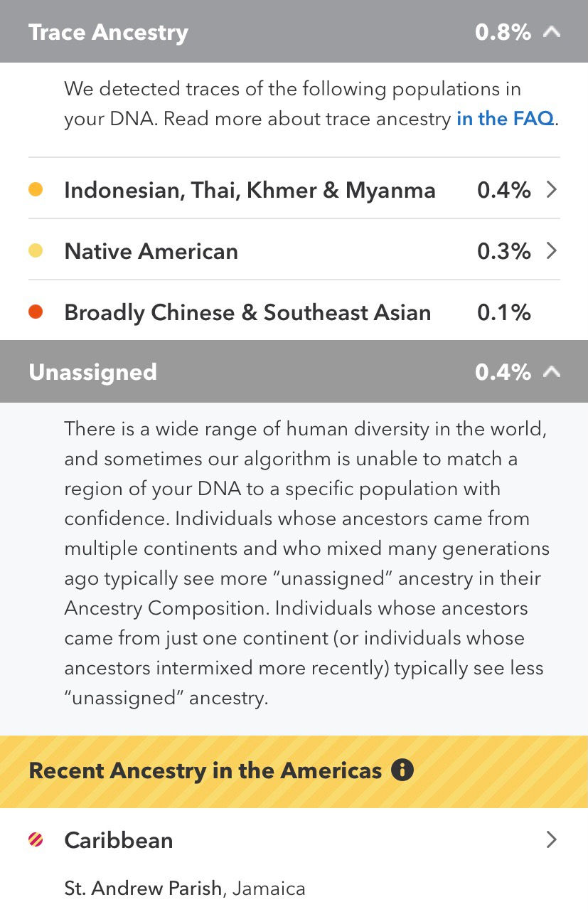The image size is (588, 912).
Task: Click the red dot next to Broadly Chinese
Action: coord(36,312)
